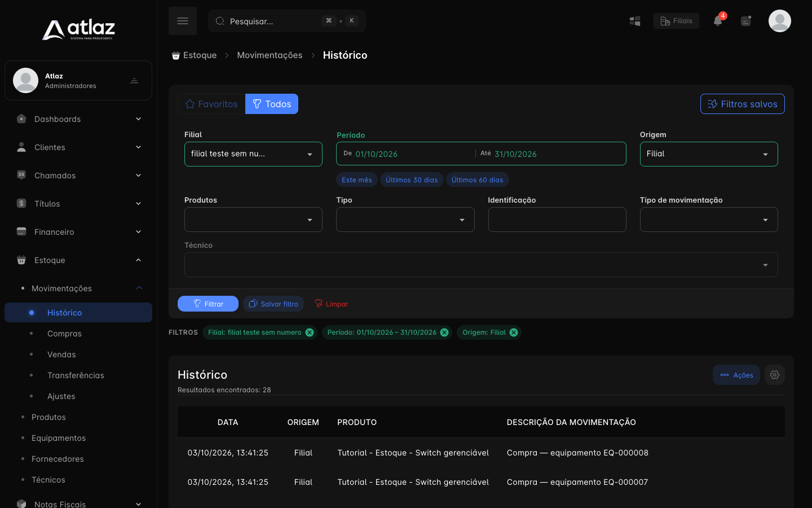Collapse the Movimentações submenu chevron
The width and height of the screenshot is (812, 508).
(x=139, y=288)
